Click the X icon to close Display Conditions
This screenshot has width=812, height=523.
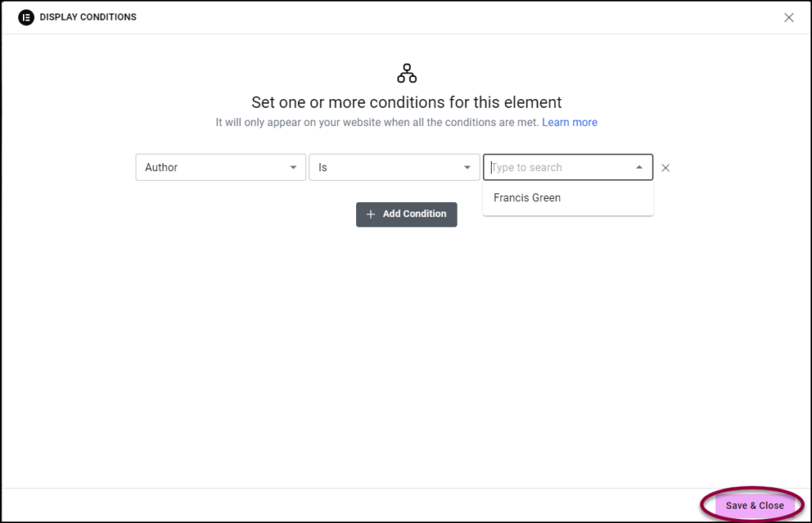point(789,17)
